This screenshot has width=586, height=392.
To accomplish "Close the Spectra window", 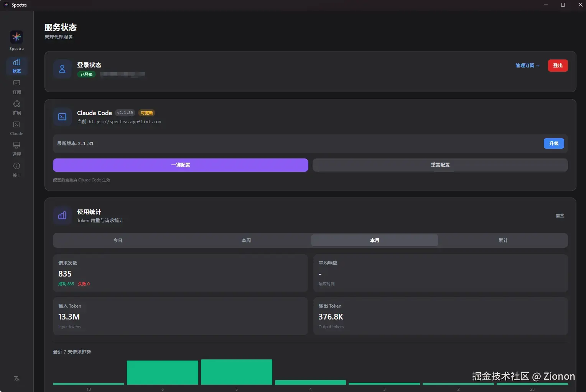I will (580, 5).
